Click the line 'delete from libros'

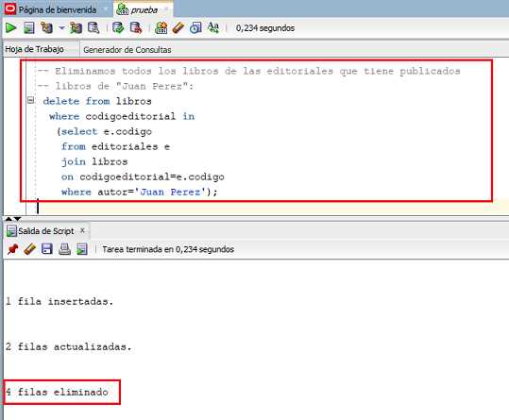[97, 101]
